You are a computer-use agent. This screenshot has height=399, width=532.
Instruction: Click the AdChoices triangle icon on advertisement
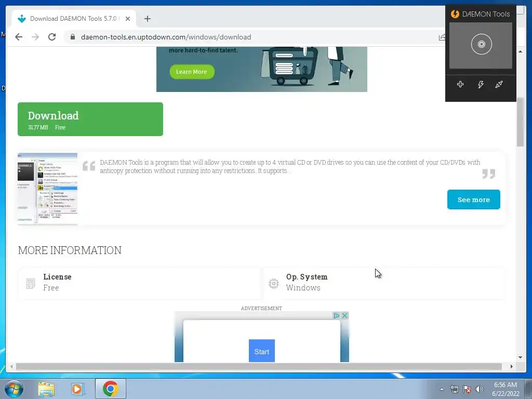336,315
